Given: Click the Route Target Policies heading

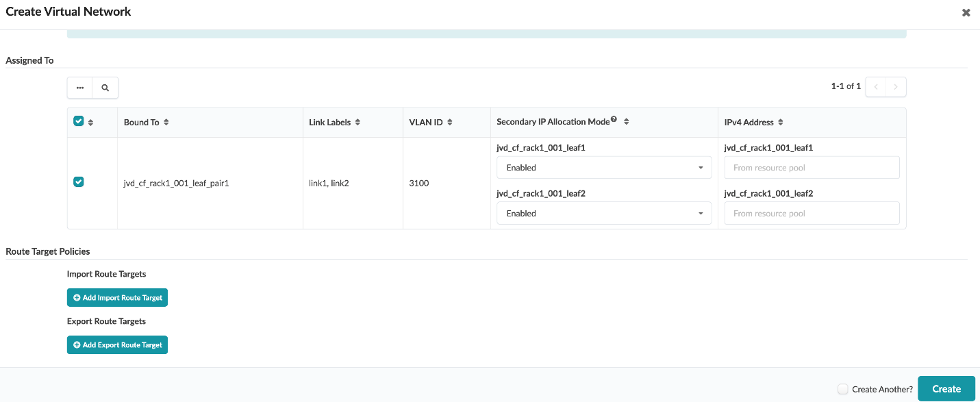Looking at the screenshot, I should [48, 251].
